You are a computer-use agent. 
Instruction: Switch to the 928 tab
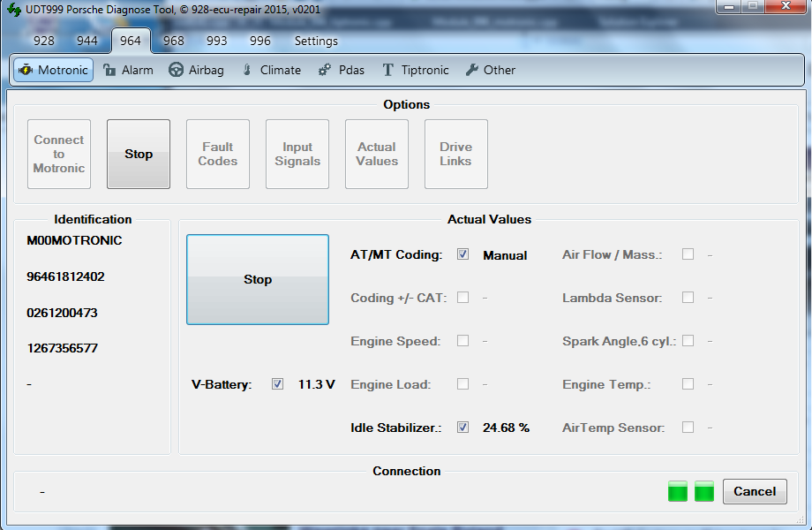pos(43,41)
